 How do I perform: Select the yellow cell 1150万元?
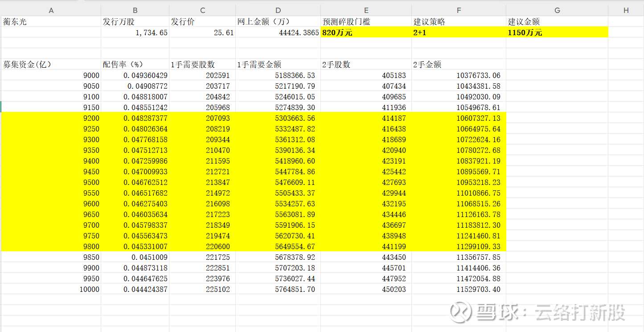[557, 32]
